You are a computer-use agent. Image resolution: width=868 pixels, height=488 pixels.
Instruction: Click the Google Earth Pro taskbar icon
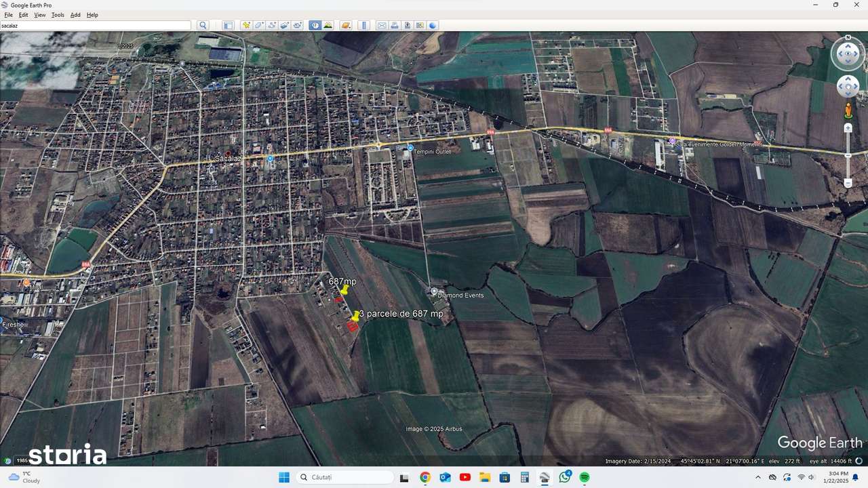[545, 477]
